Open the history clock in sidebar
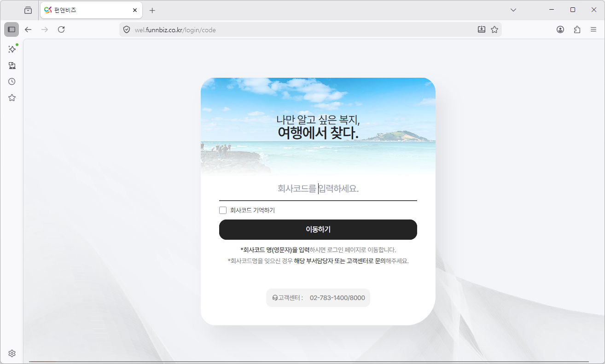Screen dimensions: 605x364 point(12,81)
